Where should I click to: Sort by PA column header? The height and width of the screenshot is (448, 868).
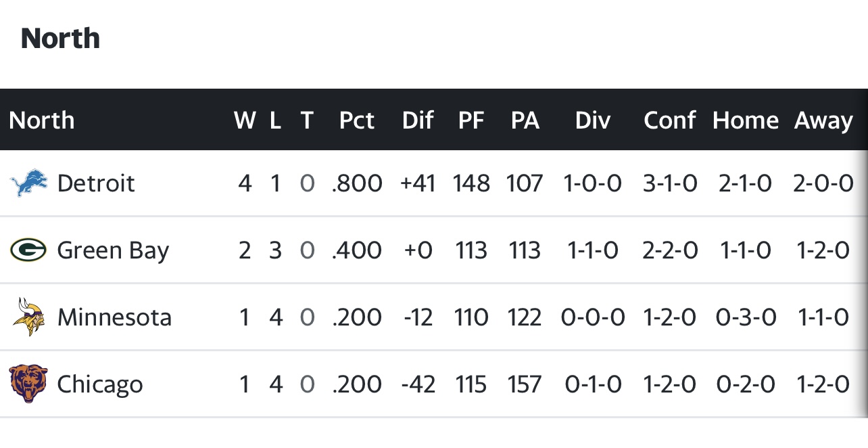click(525, 120)
